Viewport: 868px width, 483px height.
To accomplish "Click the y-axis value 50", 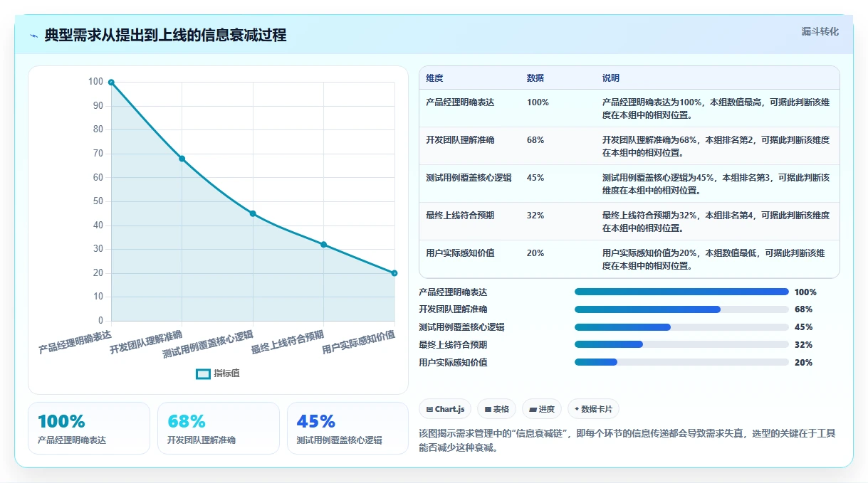I will pos(98,201).
